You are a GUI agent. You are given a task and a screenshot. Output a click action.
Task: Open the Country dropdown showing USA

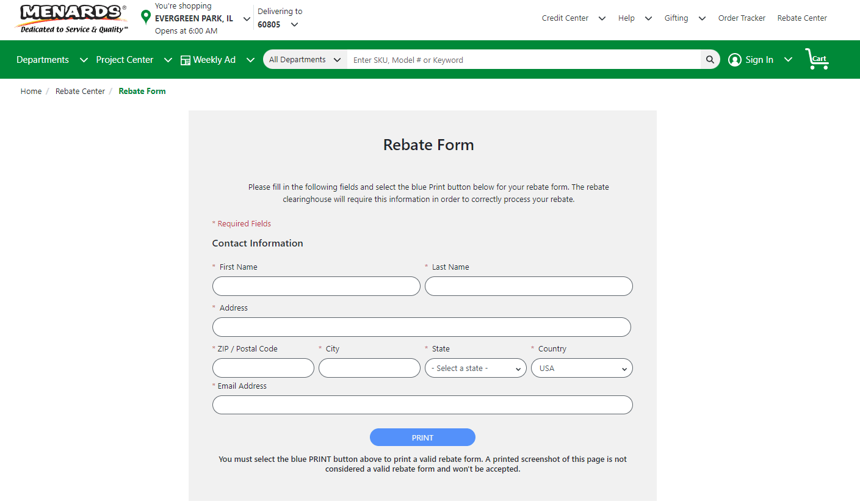click(581, 367)
